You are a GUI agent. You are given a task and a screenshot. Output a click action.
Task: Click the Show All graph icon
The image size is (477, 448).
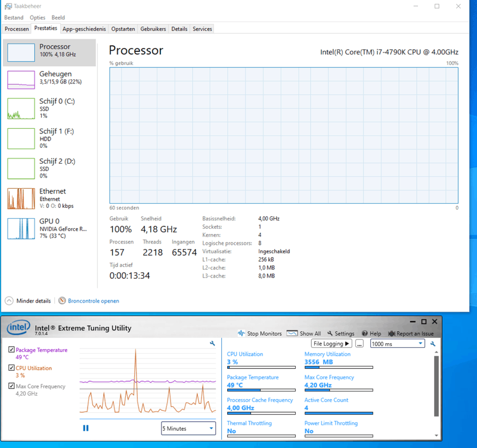click(x=292, y=333)
